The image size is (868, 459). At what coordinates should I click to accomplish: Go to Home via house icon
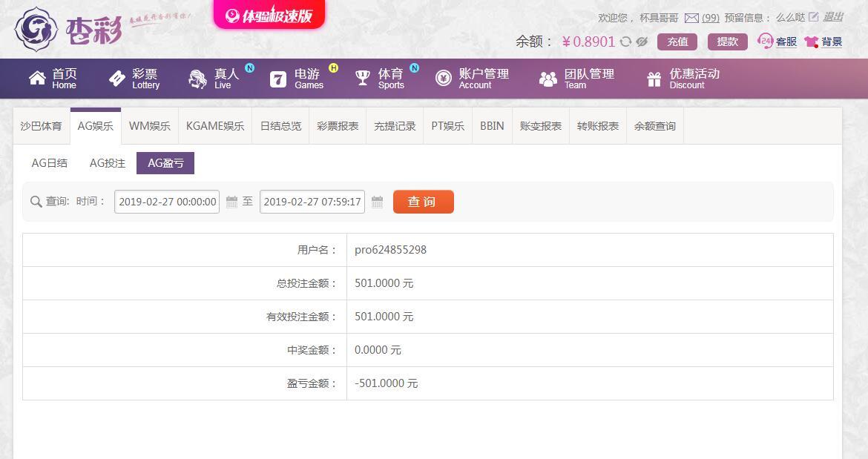tap(37, 78)
